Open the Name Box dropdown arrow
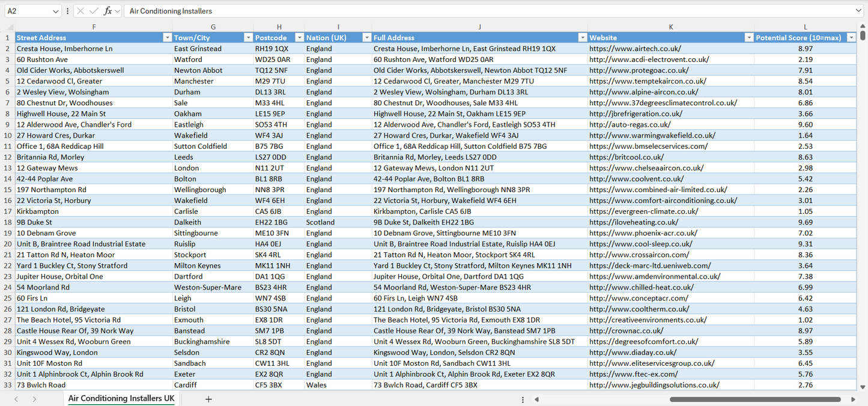Image resolution: width=868 pixels, height=406 pixels. pos(56,11)
